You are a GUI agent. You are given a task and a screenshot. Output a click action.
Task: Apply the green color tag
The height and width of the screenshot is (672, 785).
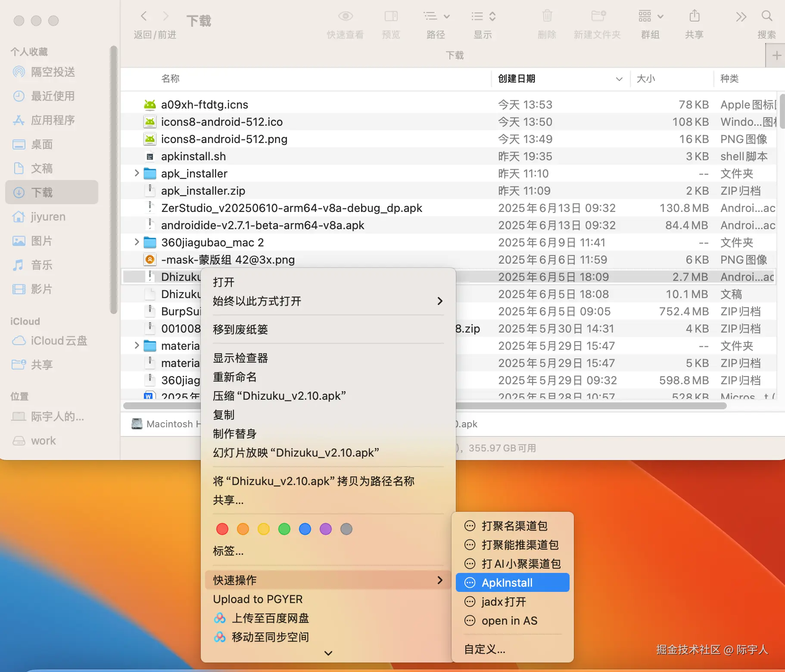pos(284,529)
